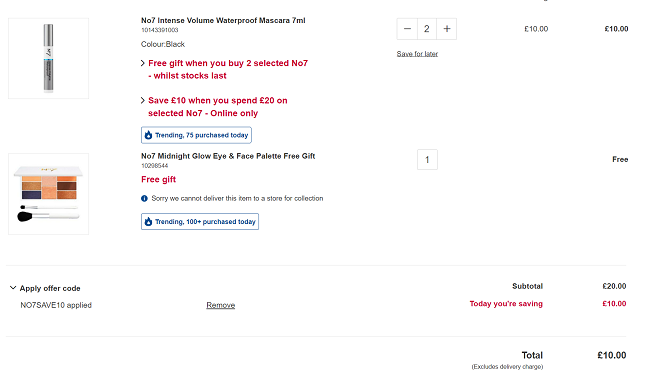Open the No7 mascara product thumbnail
The height and width of the screenshot is (383, 650).
[x=49, y=58]
